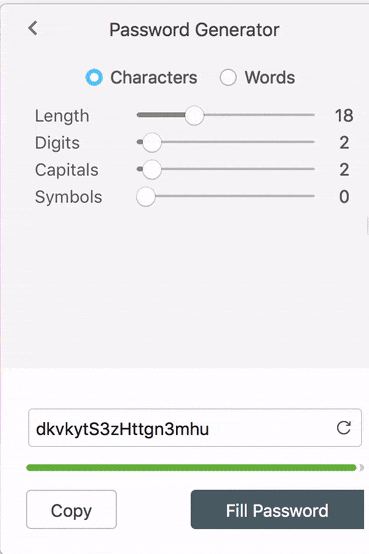
Task: Select the Characters radio button
Action: (x=94, y=77)
